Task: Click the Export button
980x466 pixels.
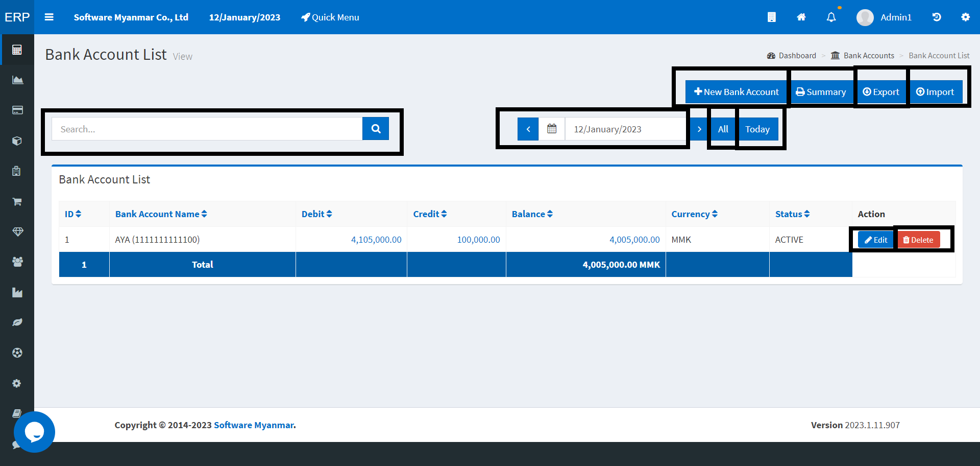Action: pos(881,92)
